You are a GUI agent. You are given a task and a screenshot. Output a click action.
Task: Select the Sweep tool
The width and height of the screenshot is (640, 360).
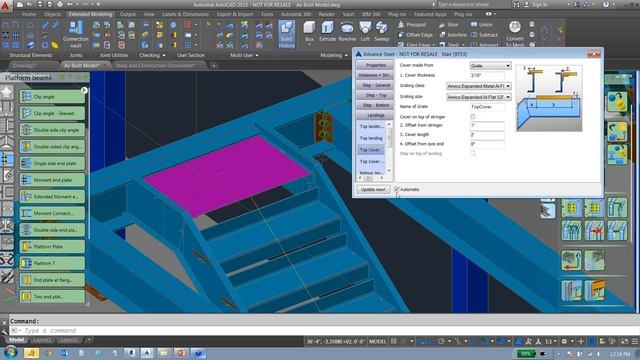pyautogui.click(x=382, y=31)
